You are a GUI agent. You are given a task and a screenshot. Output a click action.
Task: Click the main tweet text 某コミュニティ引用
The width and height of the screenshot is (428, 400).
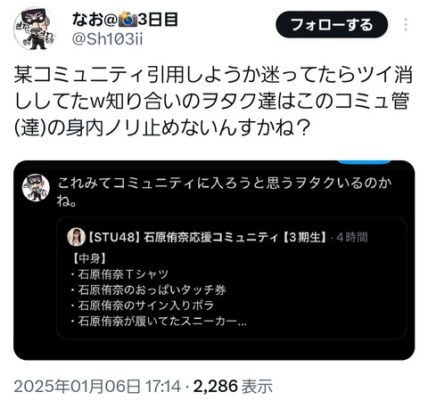pyautogui.click(x=213, y=101)
